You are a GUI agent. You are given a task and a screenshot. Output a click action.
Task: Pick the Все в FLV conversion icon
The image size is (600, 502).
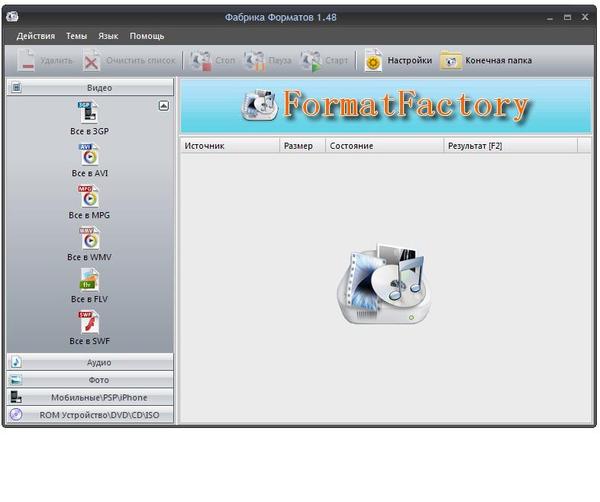pos(89,280)
